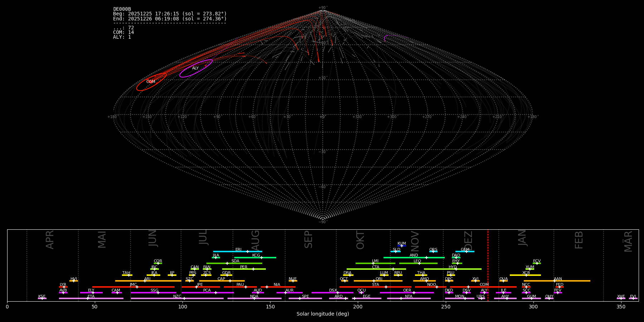Click the '...: 72' sporadic count text
The image size is (644, 322).
click(123, 28)
